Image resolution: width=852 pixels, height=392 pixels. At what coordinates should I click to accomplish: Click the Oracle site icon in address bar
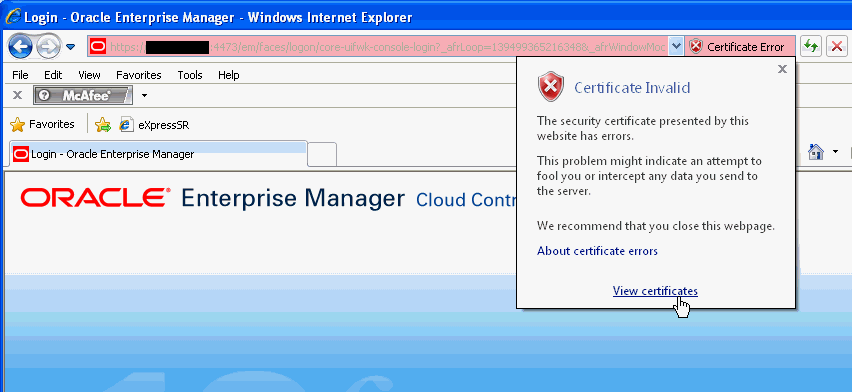98,47
